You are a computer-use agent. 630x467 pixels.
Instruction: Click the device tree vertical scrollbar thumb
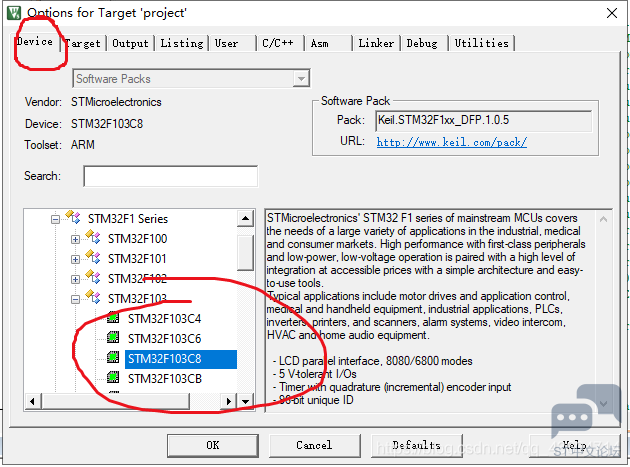point(245,252)
